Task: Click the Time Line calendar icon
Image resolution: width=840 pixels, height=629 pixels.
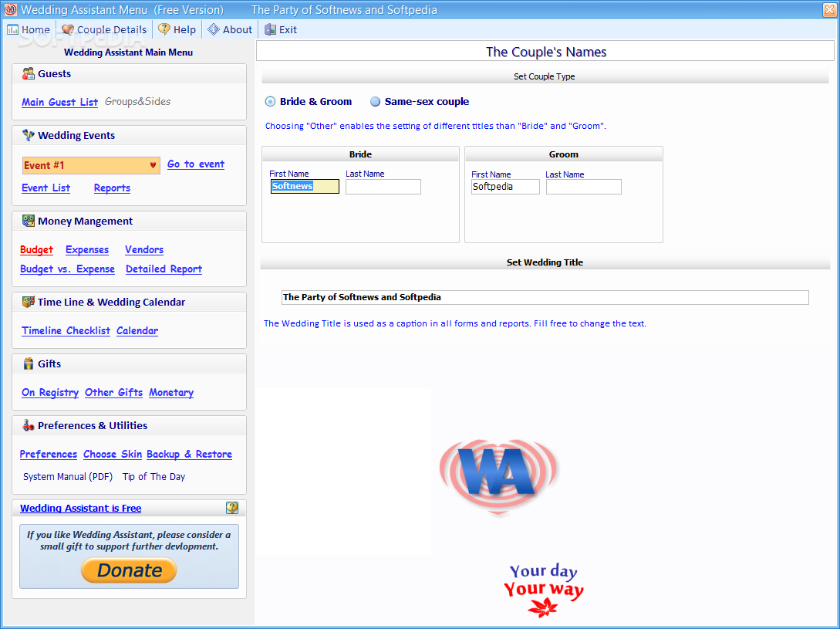Action: [x=28, y=302]
